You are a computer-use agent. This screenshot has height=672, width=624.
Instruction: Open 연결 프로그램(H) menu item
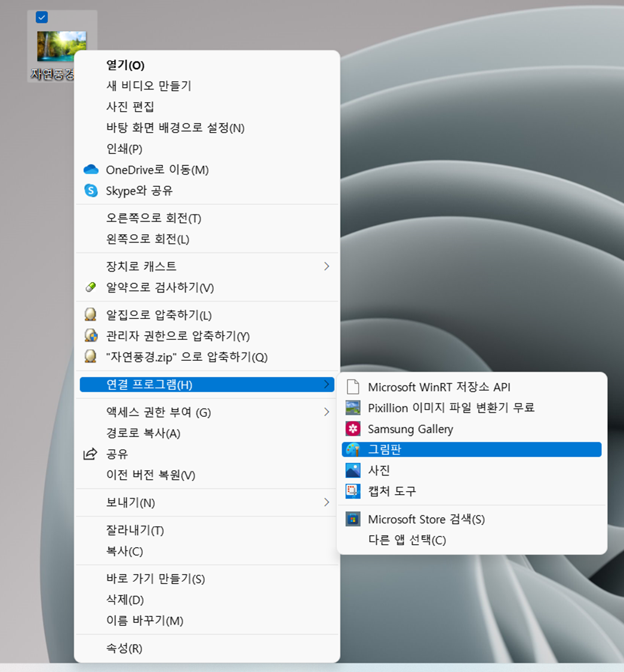coord(207,385)
